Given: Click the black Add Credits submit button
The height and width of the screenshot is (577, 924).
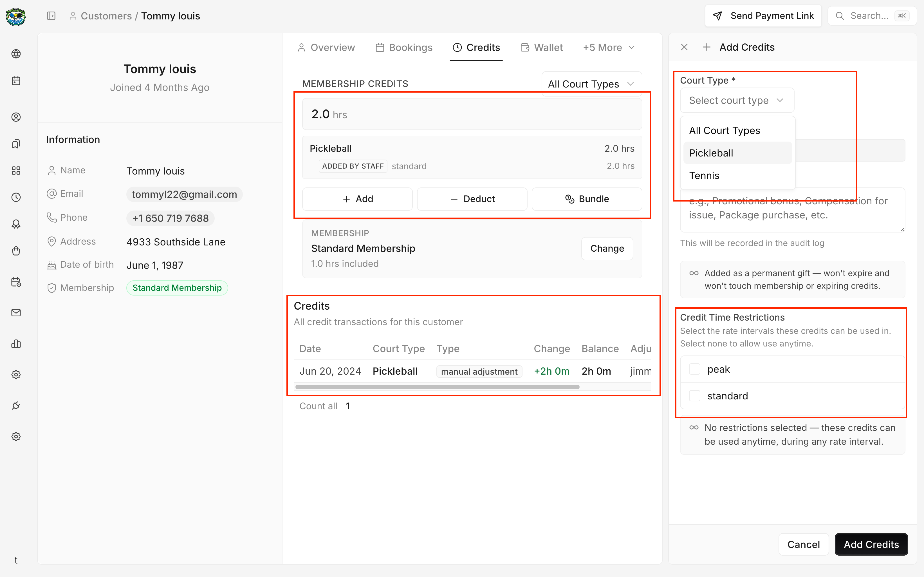Looking at the screenshot, I should (x=871, y=544).
